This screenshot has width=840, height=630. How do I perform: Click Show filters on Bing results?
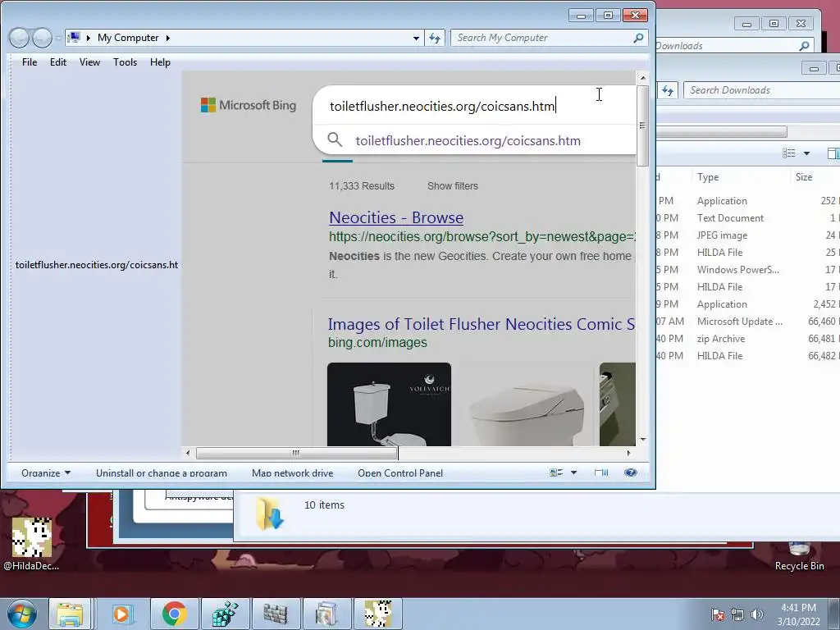click(453, 186)
